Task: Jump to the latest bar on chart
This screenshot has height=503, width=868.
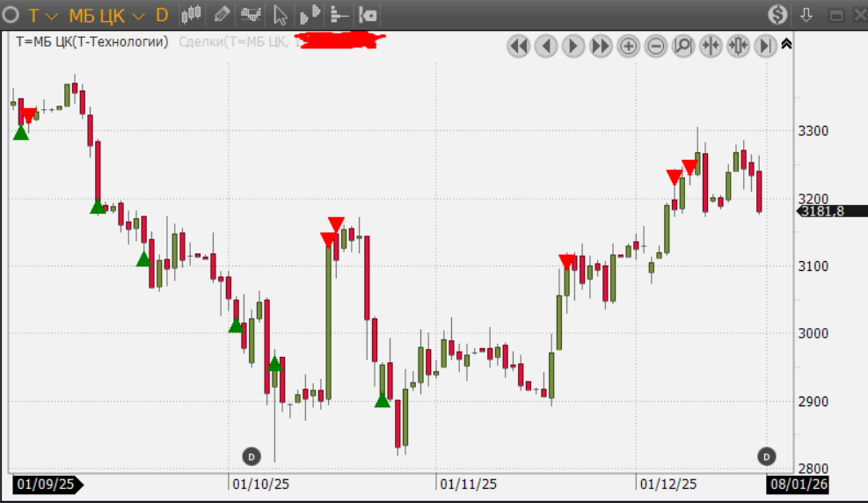Action: pyautogui.click(x=765, y=46)
